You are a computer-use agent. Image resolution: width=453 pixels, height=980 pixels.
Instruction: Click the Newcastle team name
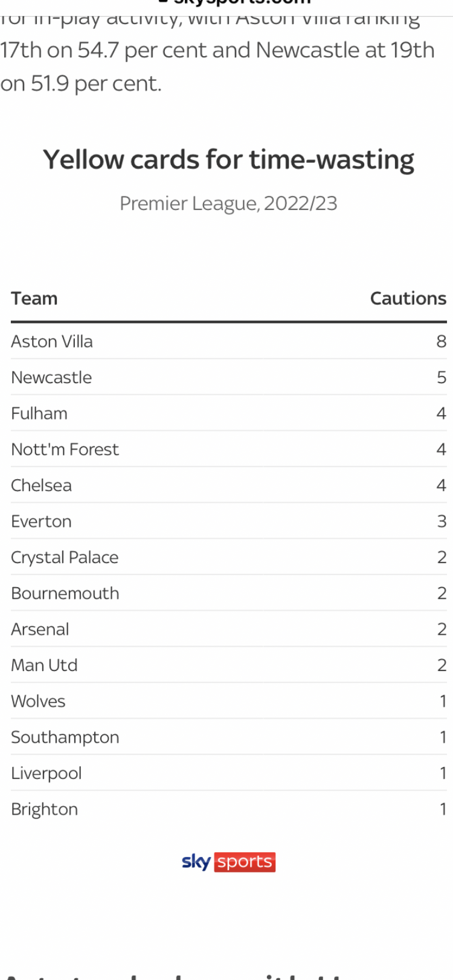coord(51,377)
